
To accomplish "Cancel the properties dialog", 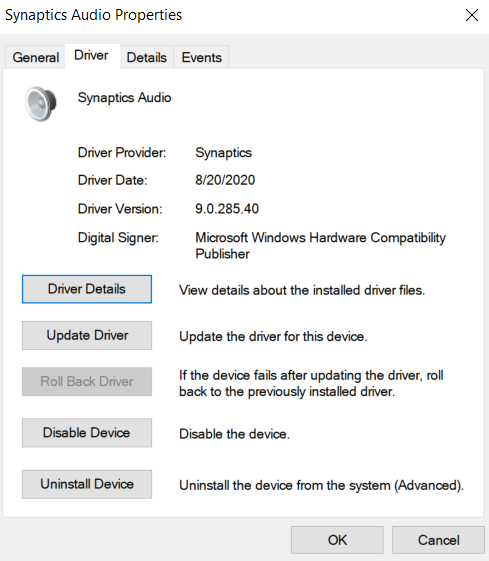I will [439, 540].
